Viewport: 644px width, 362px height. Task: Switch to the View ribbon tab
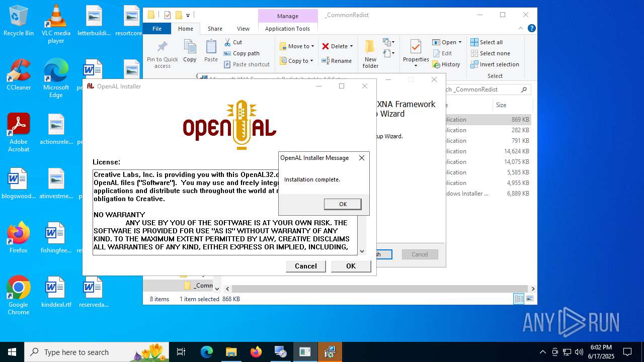pos(243,29)
